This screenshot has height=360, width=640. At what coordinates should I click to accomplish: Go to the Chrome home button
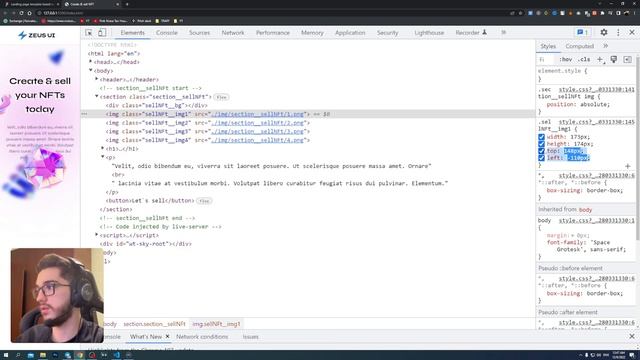click(x=29, y=13)
